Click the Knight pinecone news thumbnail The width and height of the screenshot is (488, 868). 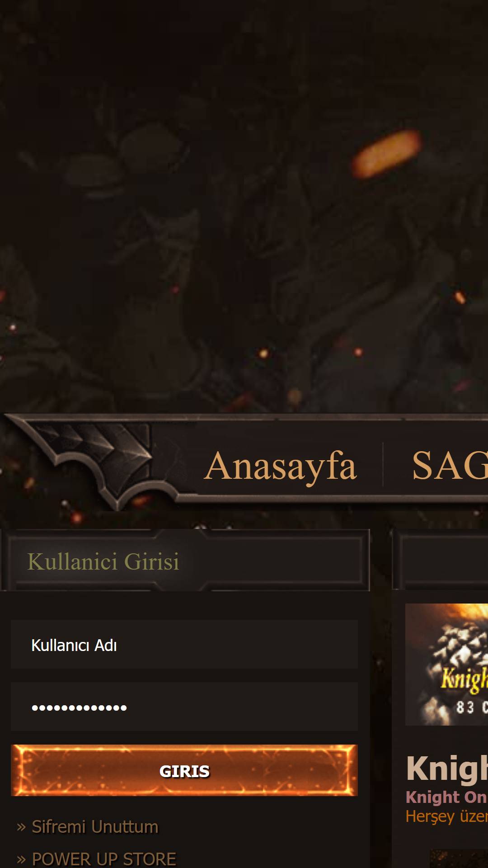(446, 665)
